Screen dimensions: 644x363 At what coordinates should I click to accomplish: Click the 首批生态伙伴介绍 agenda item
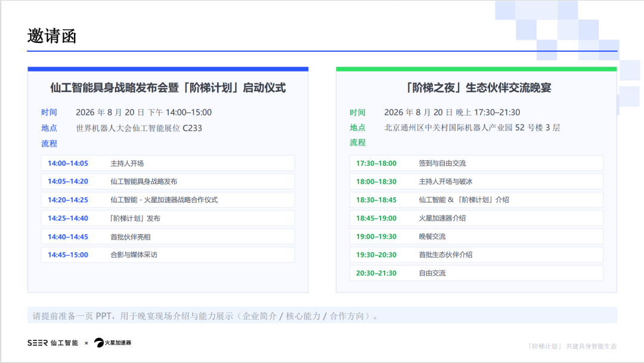point(445,255)
